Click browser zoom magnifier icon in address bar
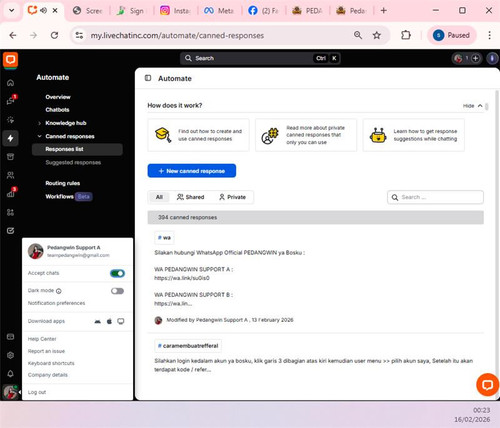 point(358,35)
